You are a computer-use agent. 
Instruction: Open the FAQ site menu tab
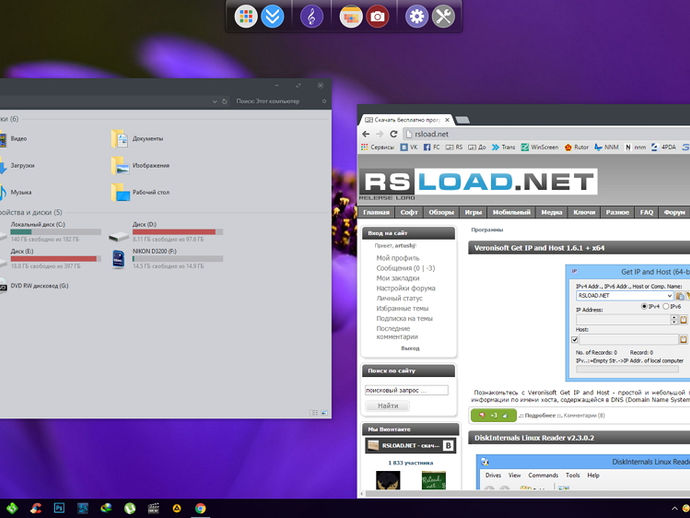click(646, 212)
